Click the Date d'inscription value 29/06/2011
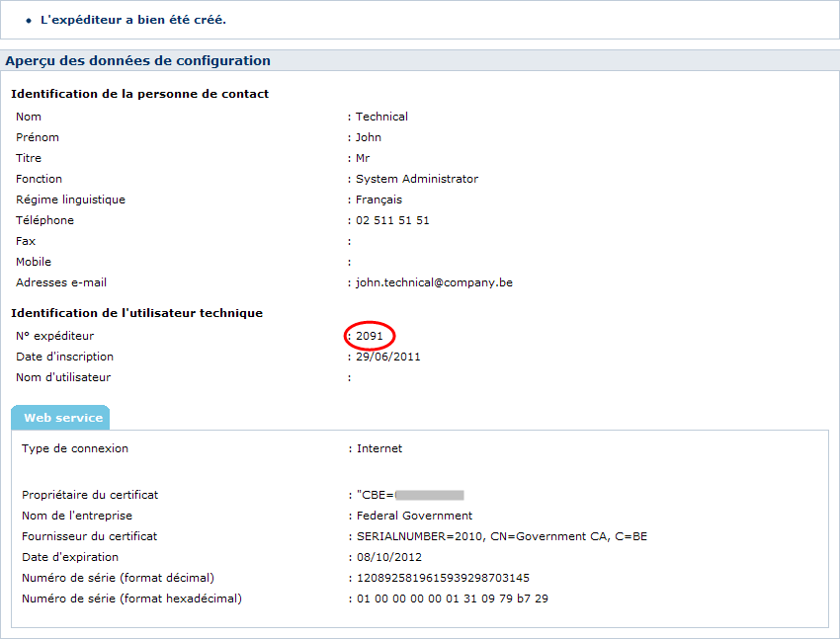Image resolution: width=840 pixels, height=639 pixels. click(x=385, y=356)
